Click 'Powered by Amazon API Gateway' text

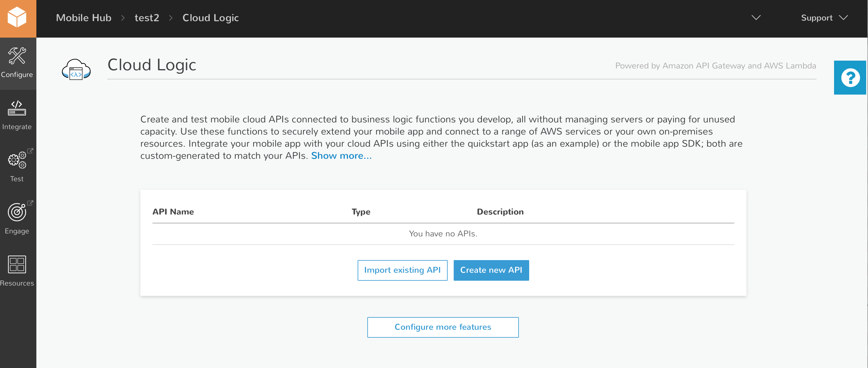pos(715,66)
